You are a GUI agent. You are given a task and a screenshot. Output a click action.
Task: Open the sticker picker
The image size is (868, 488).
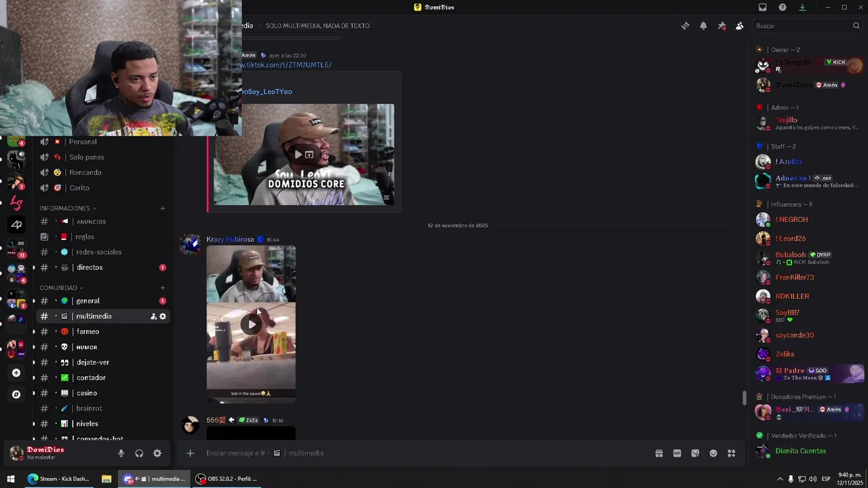[695, 453]
